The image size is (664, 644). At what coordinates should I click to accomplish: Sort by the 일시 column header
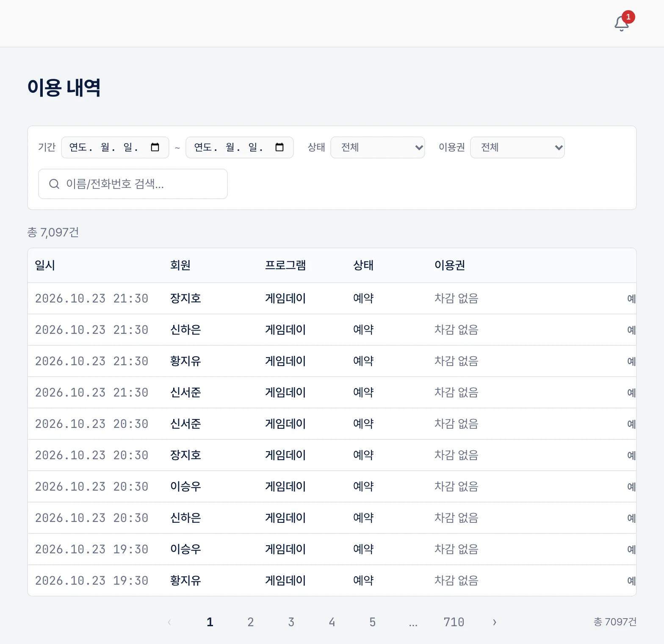point(45,265)
